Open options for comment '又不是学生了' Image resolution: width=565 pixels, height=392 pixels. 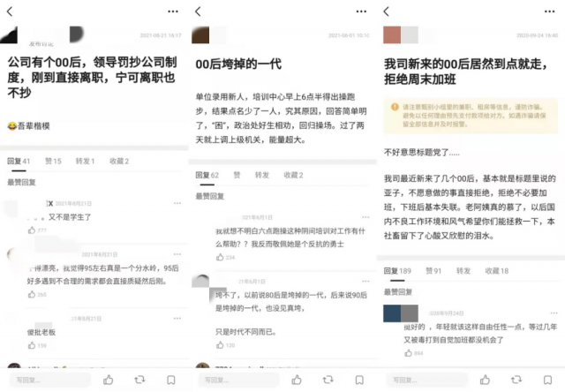177,203
